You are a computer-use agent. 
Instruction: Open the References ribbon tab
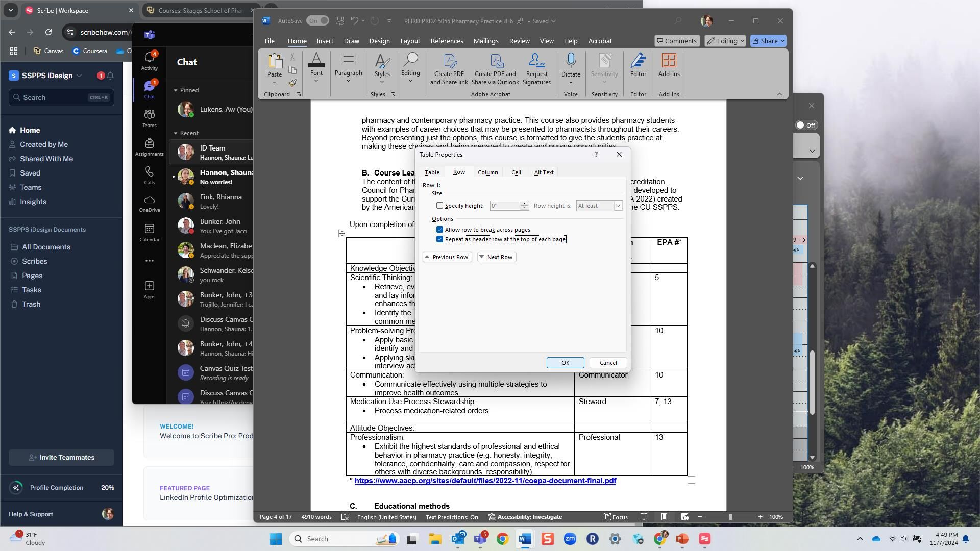447,41
